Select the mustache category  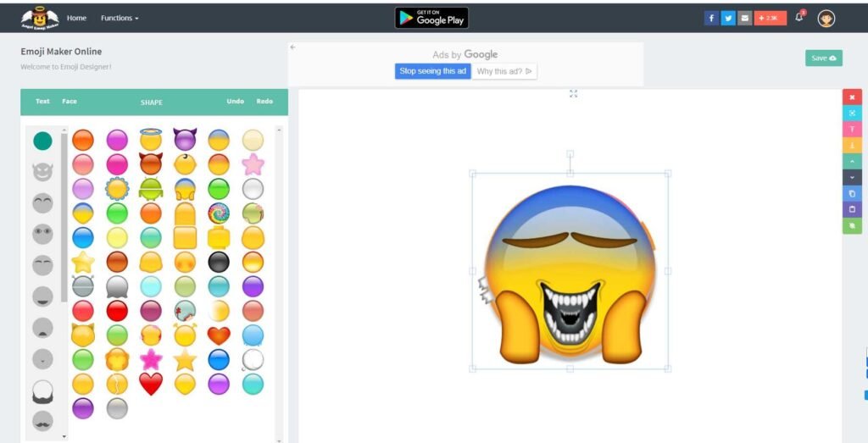42,422
